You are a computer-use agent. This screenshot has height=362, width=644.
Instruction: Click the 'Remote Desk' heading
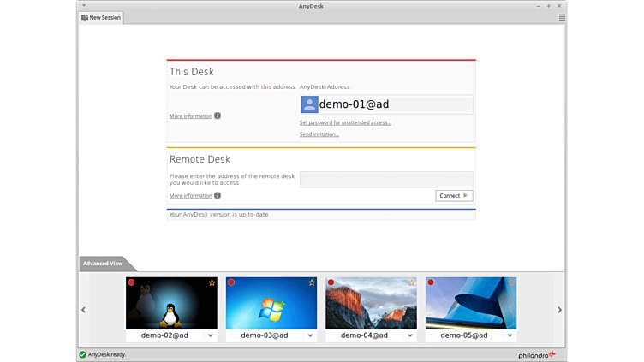coord(200,159)
